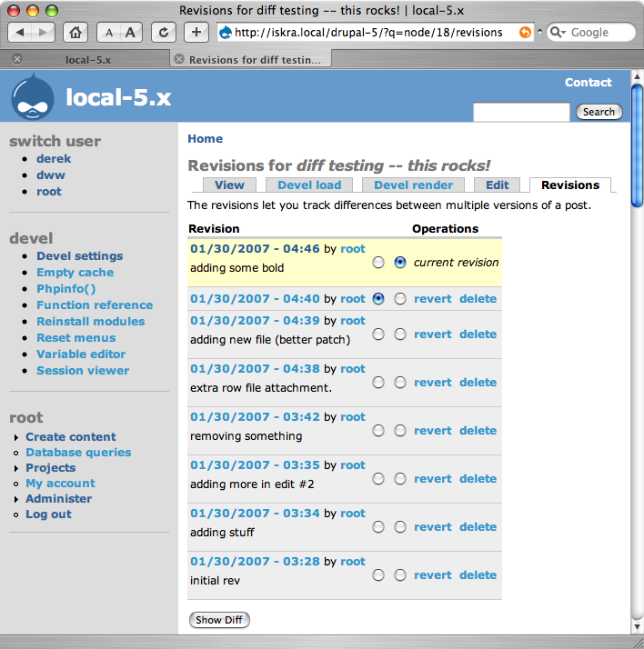Image resolution: width=644 pixels, height=649 pixels.
Task: Select left radio for 04:39 revision
Action: (378, 334)
